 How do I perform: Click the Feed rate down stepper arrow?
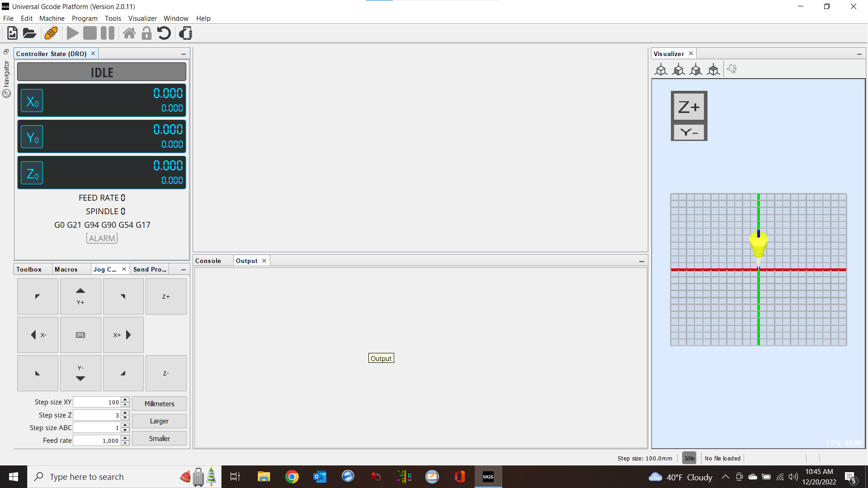tap(125, 443)
